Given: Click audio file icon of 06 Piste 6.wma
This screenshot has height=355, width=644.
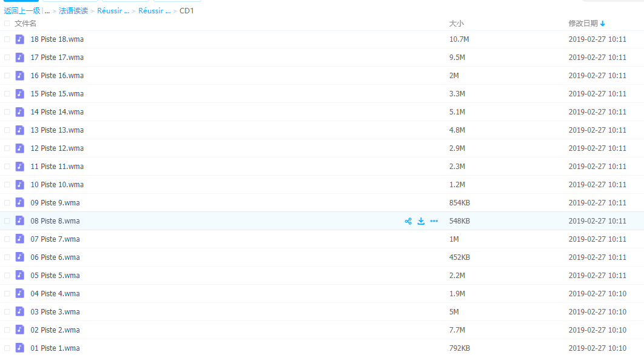Looking at the screenshot, I should click(x=20, y=257).
